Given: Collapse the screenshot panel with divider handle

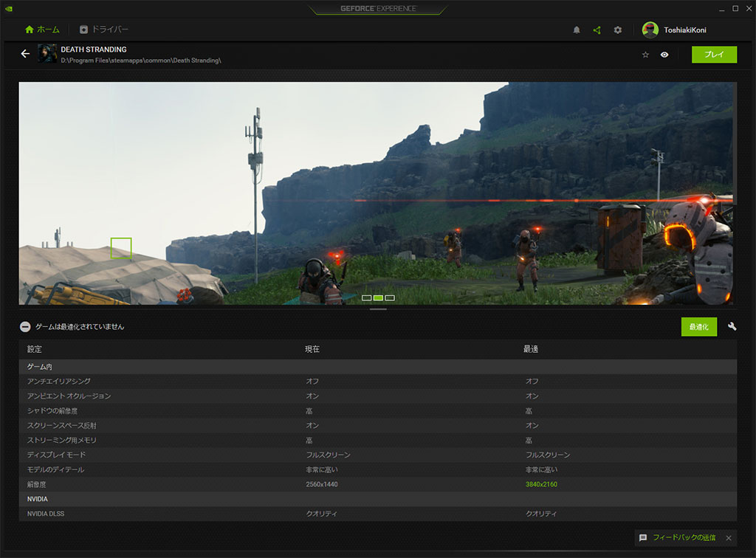Looking at the screenshot, I should (x=378, y=309).
